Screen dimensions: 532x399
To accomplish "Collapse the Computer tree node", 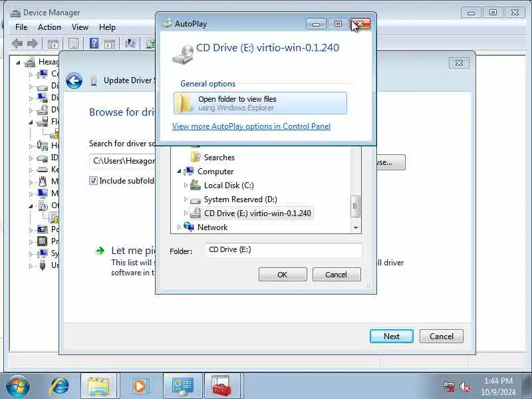I will tap(179, 172).
